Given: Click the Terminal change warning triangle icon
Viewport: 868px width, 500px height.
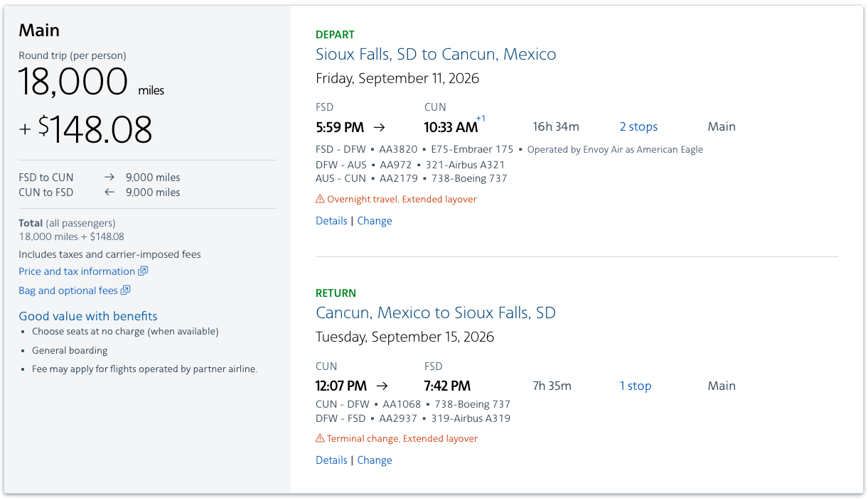Looking at the screenshot, I should 320,439.
